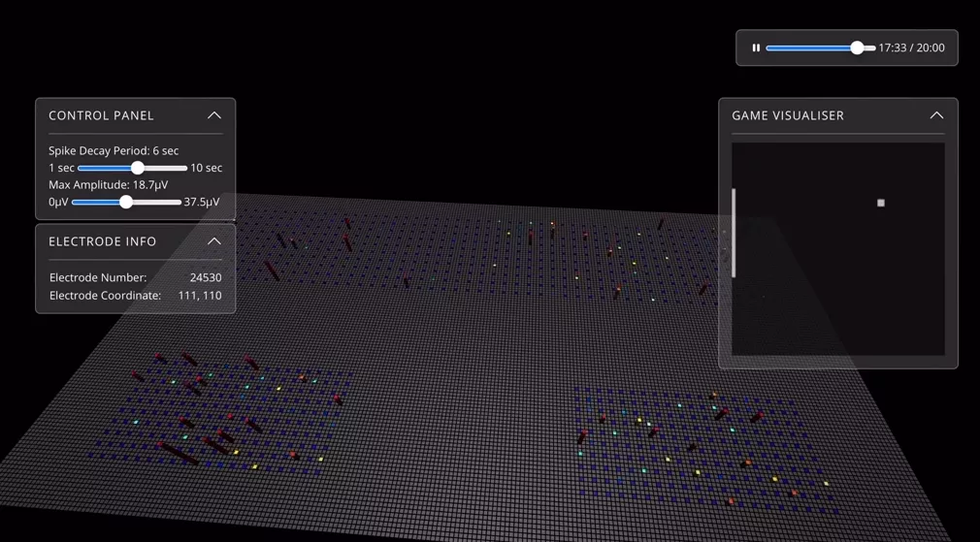980x542 pixels.
Task: Click the 1 sec slider minimum label
Action: (61, 168)
